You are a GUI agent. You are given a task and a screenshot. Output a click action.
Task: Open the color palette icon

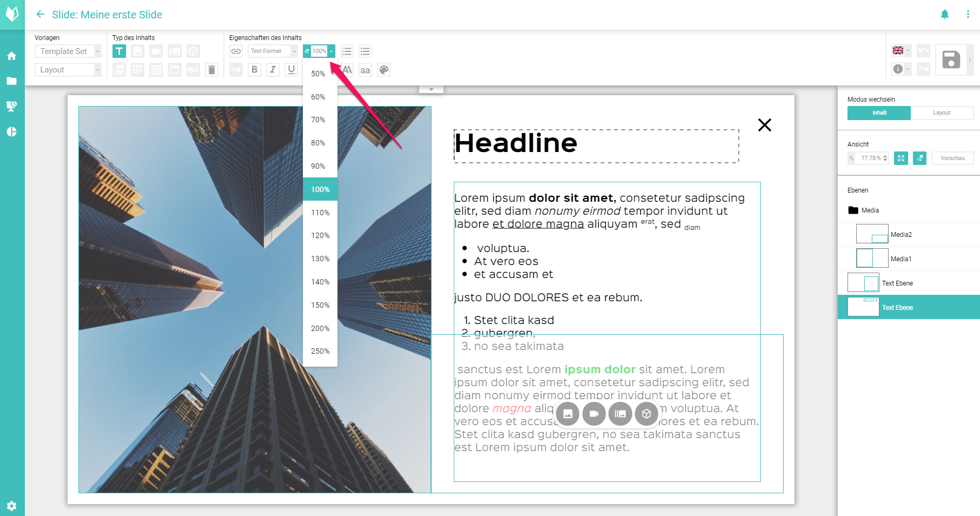383,70
